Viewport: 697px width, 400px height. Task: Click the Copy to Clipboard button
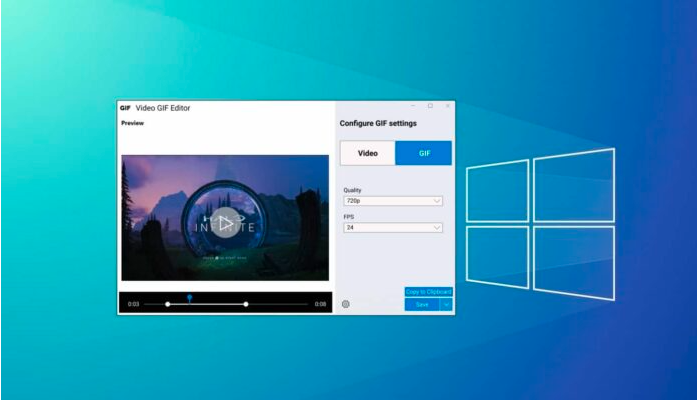click(429, 292)
